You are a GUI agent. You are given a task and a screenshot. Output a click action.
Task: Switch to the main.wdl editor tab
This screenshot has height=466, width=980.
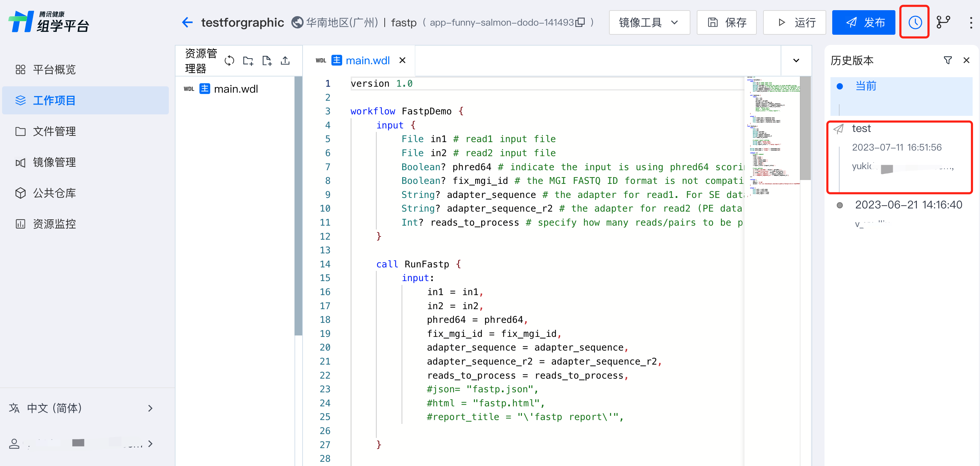[x=367, y=60]
